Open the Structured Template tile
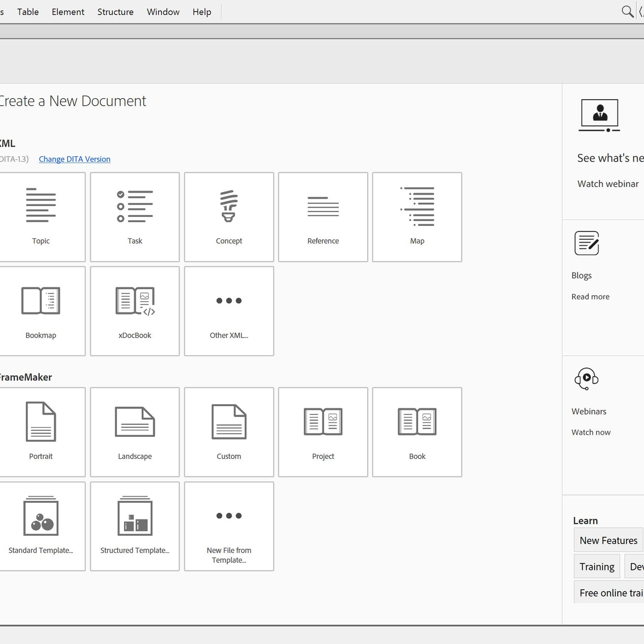 135,526
